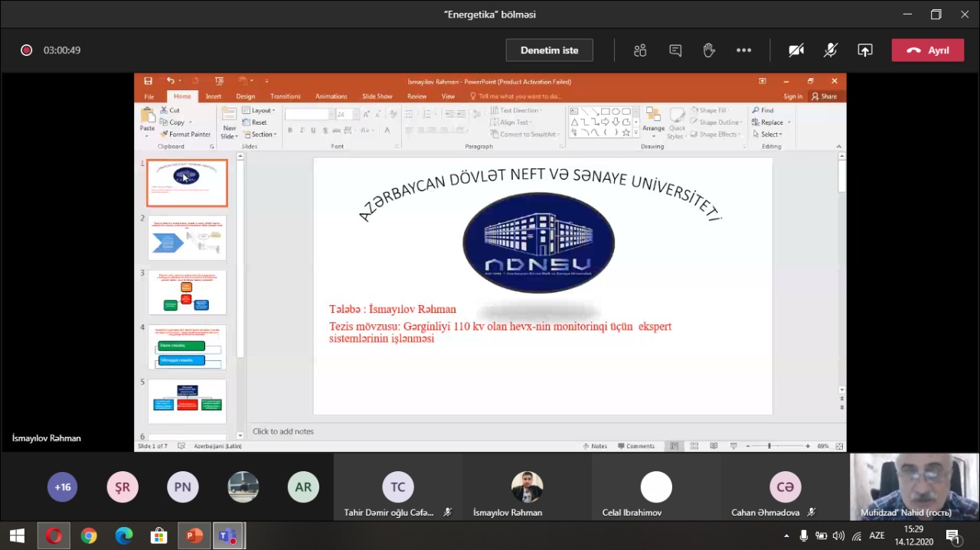Open the Align Text dropdown
The image size is (980, 550).
(511, 122)
